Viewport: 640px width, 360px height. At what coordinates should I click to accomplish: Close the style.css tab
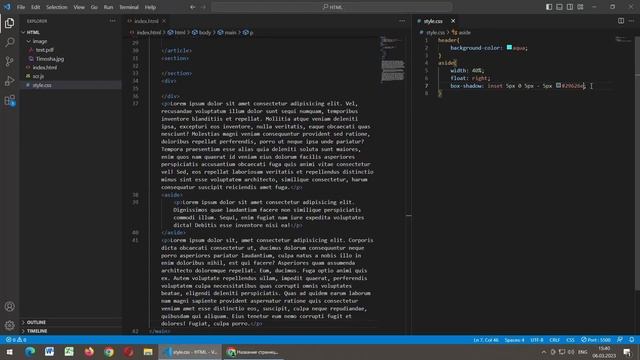tap(453, 21)
